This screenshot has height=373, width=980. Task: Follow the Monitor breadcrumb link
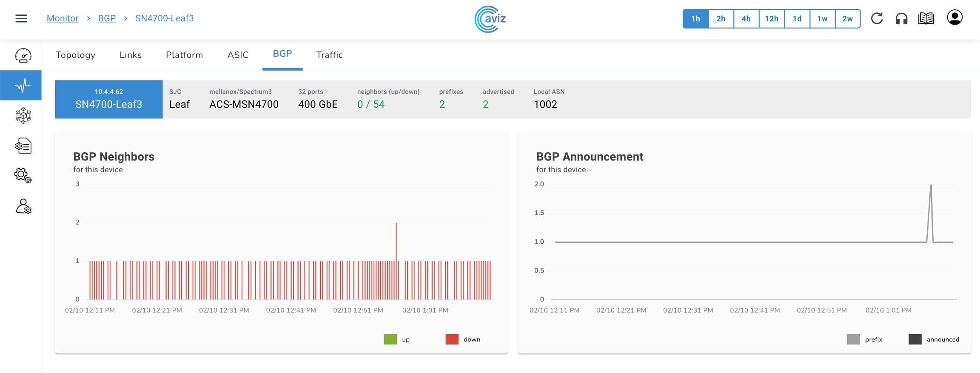(63, 18)
